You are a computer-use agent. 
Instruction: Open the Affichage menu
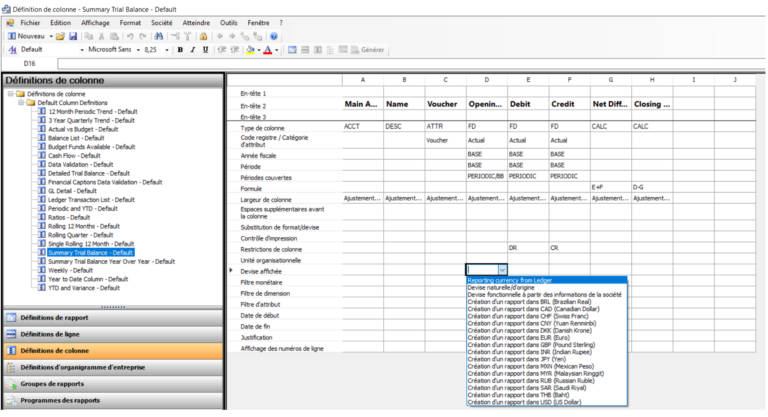pyautogui.click(x=95, y=22)
